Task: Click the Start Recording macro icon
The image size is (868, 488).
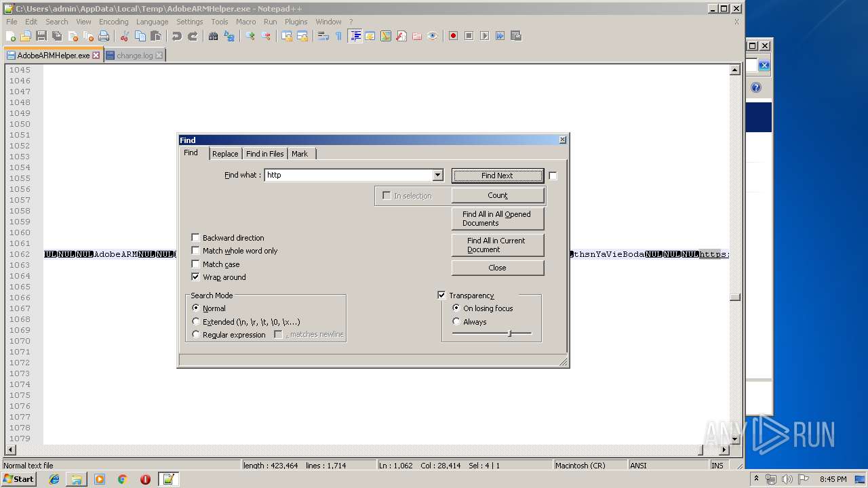Action: (454, 36)
